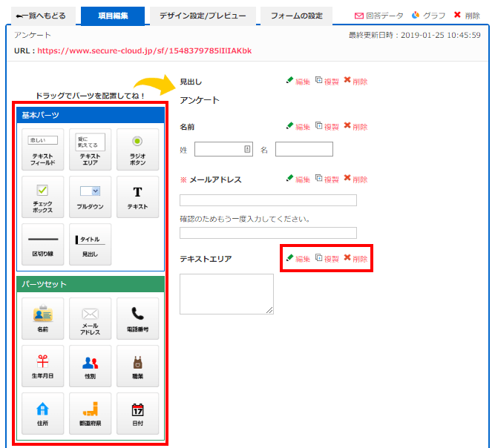Click the Text (T) part icon
The image size is (495, 448).
coord(137,197)
